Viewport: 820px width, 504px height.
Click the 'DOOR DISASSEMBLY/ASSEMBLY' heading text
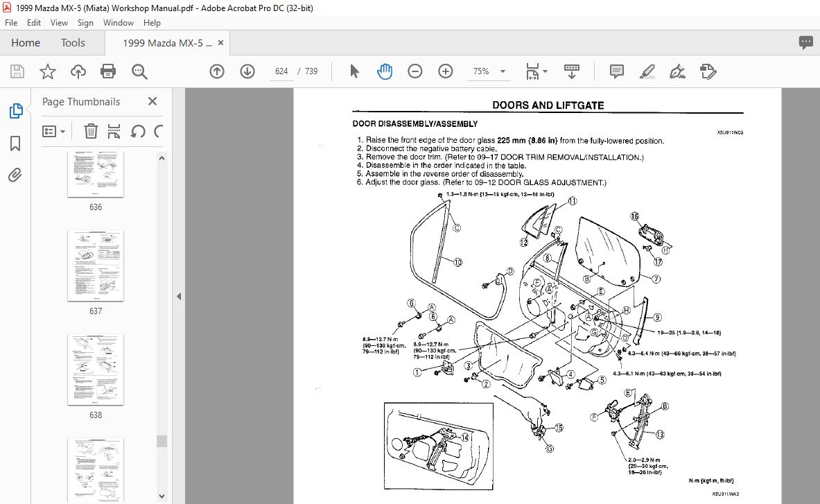[415, 124]
